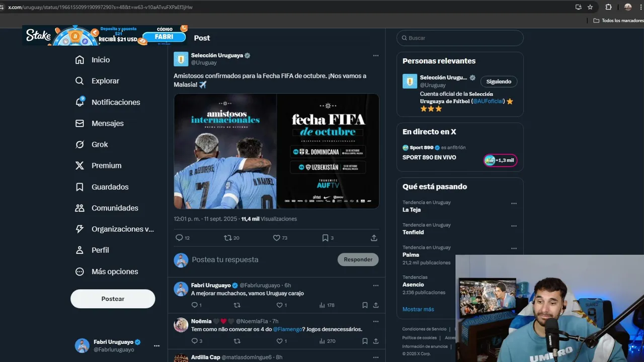The height and width of the screenshot is (362, 644).
Task: Click the Perfil person icon
Action: pos(79,250)
